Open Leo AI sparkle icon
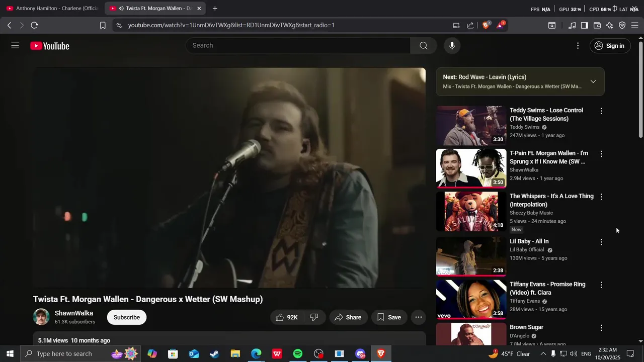 (610, 25)
